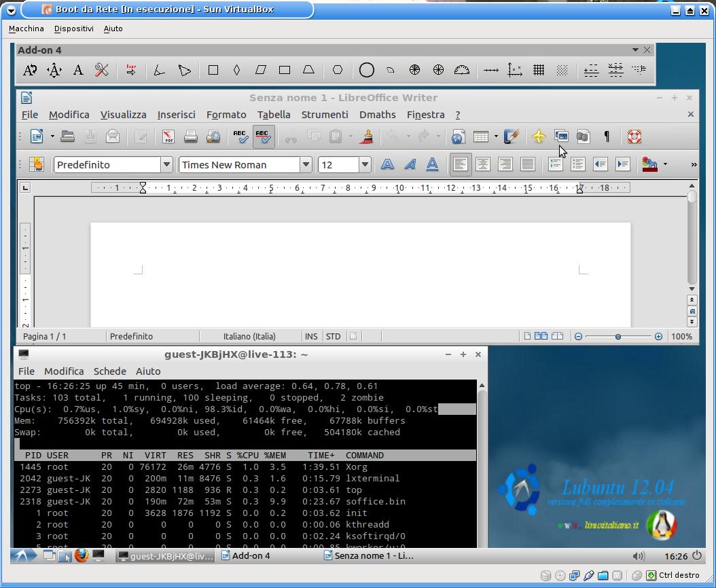Open VirtualBox Dispositivi menu
Screen dimensions: 716x588
tap(73, 29)
